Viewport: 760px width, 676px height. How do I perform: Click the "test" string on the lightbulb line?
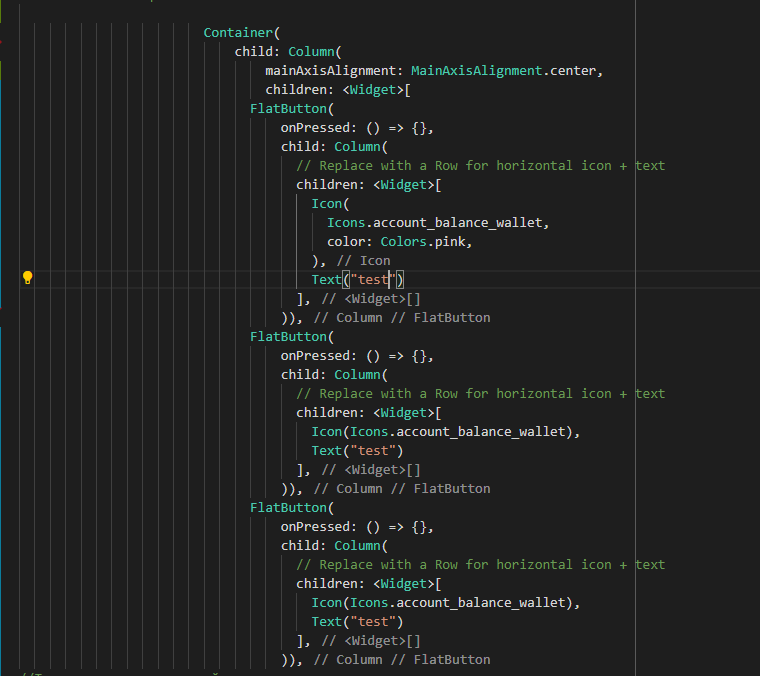pyautogui.click(x=373, y=280)
